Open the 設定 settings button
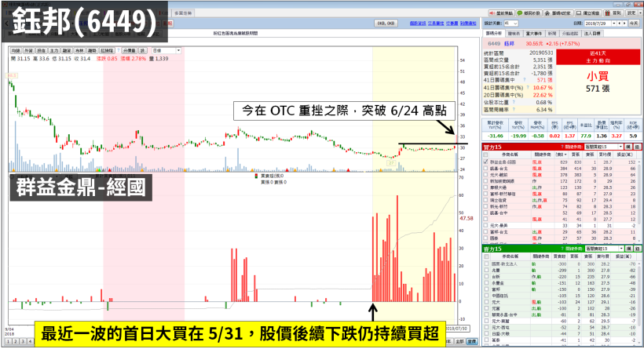Screen dimensions: 644x349 [631, 13]
